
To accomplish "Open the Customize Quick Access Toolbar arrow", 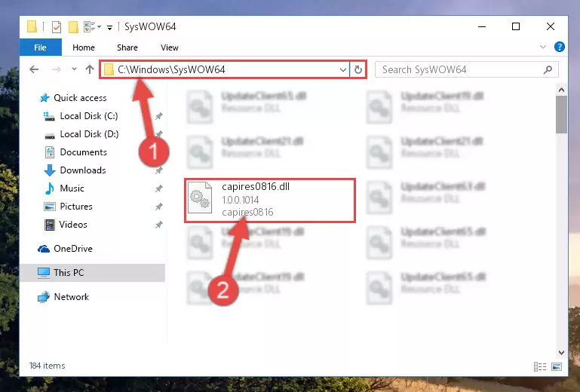I will [109, 27].
